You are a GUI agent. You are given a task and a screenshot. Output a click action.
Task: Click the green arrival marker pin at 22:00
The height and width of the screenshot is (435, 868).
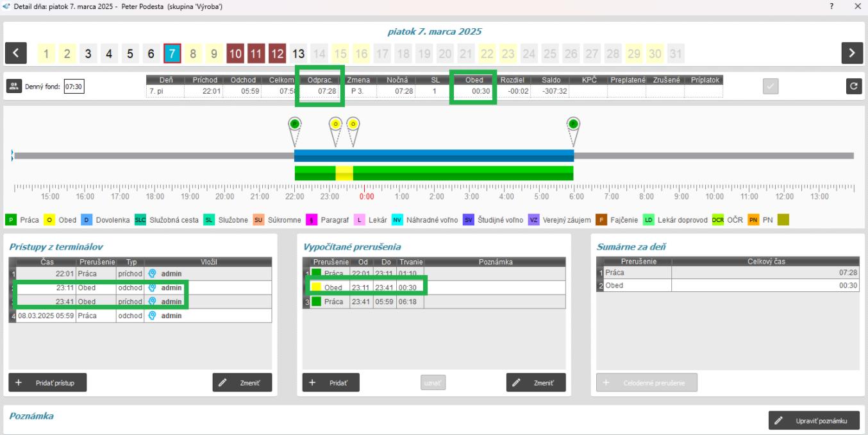click(294, 124)
